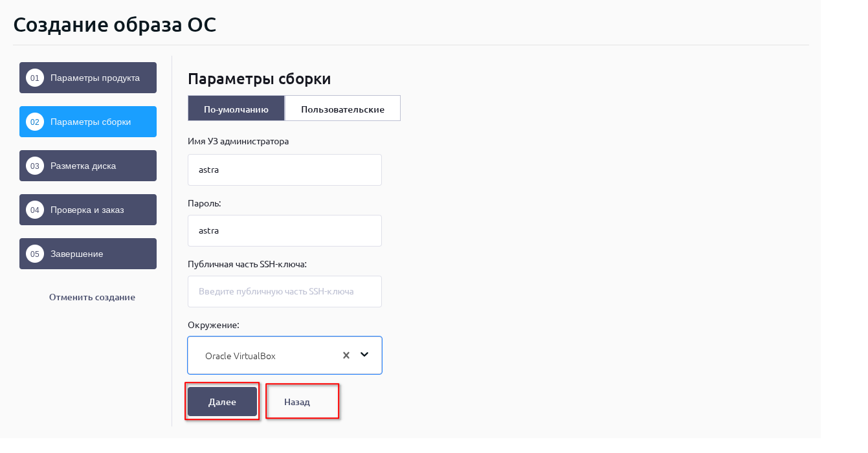Go to Разметка диска step
Viewport: 868px width, 453px height.
[83, 166]
